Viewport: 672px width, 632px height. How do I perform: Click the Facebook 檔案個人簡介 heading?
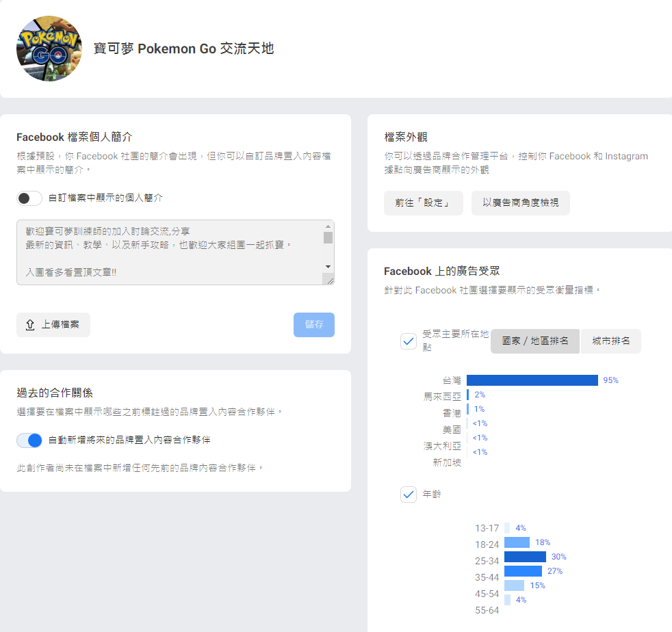pyautogui.click(x=75, y=137)
